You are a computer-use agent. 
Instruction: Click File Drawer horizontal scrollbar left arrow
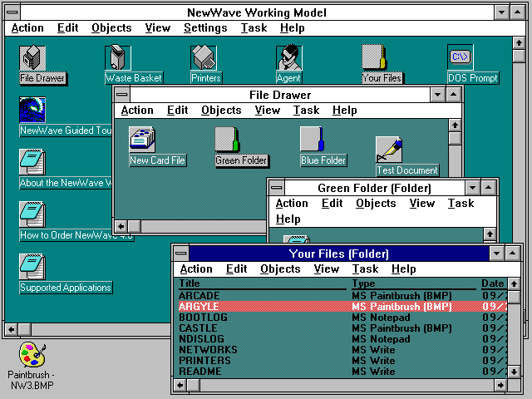click(x=121, y=226)
